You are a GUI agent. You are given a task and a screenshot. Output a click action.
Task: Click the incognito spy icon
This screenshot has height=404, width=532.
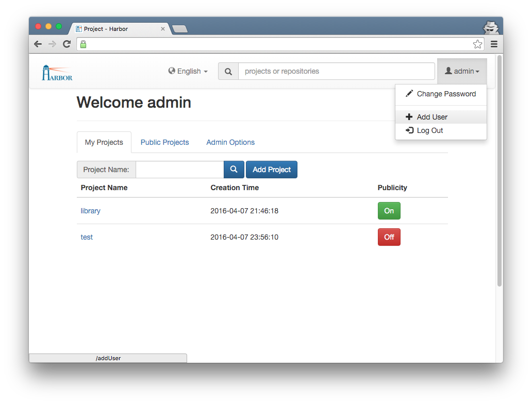(x=491, y=27)
